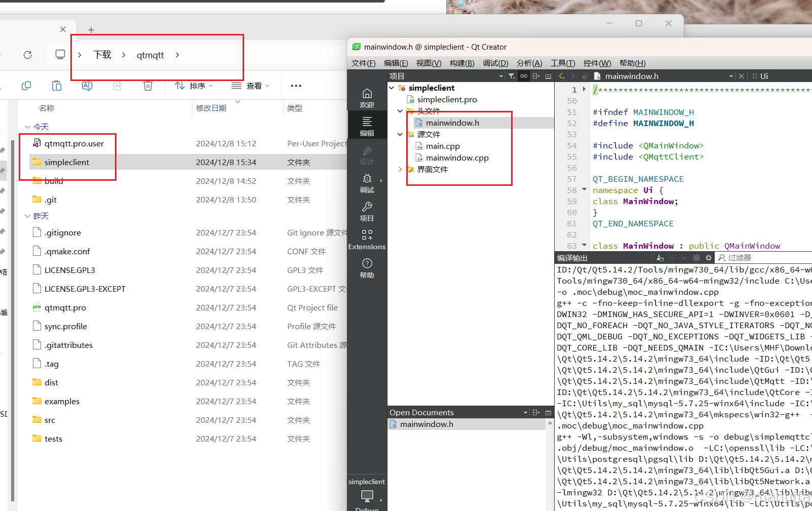812x511 pixels.
Task: Open Extensions mode in Qt Creator sidebar
Action: [x=367, y=240]
